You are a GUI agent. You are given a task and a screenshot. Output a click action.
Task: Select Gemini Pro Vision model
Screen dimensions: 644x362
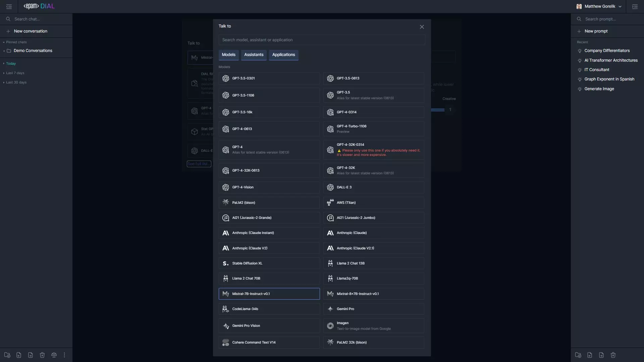pos(269,326)
